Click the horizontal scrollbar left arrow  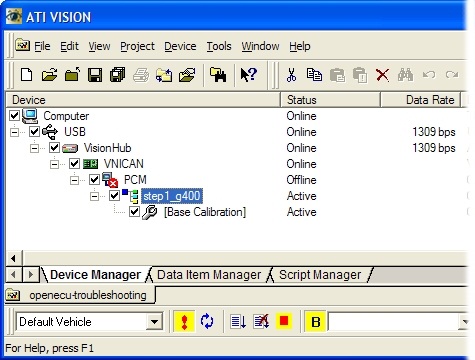click(x=14, y=258)
